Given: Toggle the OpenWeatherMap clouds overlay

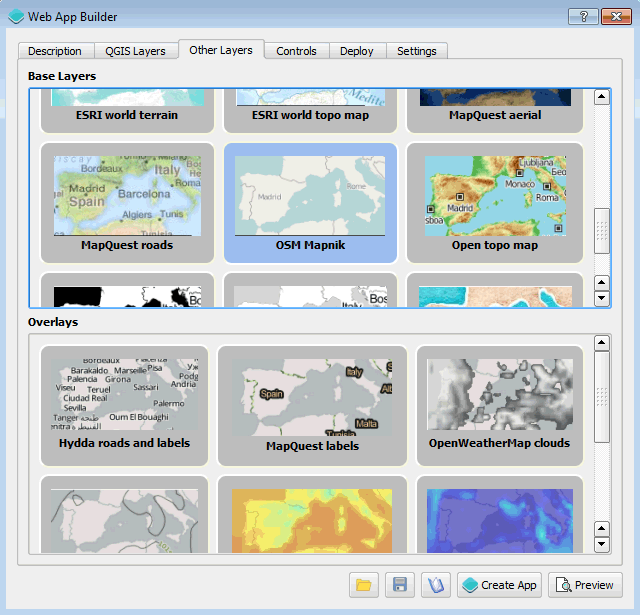Looking at the screenshot, I should (499, 405).
